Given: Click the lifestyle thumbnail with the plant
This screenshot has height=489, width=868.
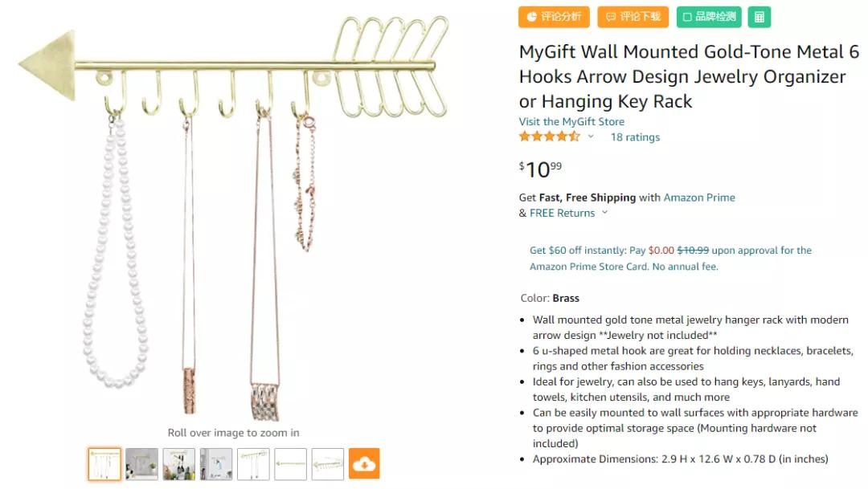Looking at the screenshot, I should [x=141, y=463].
